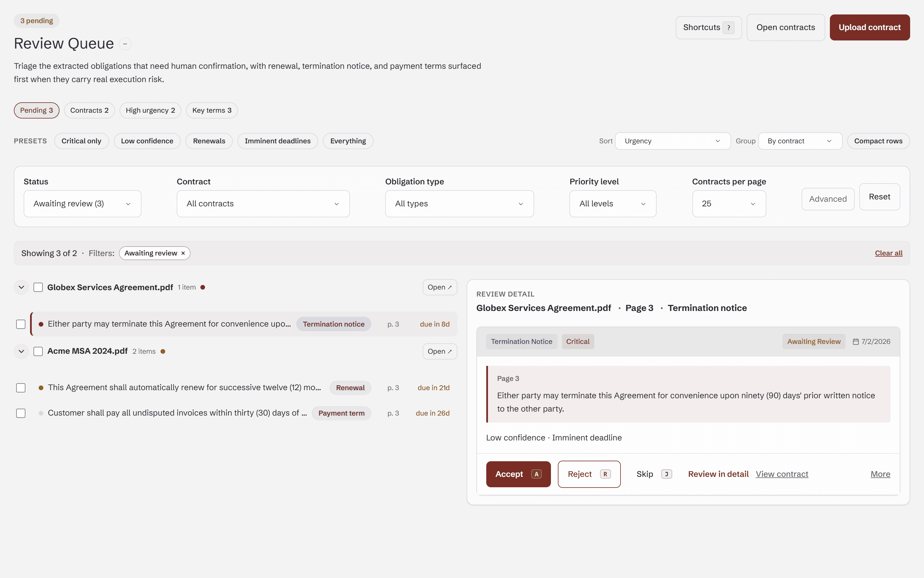Viewport: 924px width, 578px height.
Task: Open the Sort by Urgency dropdown
Action: tap(673, 141)
